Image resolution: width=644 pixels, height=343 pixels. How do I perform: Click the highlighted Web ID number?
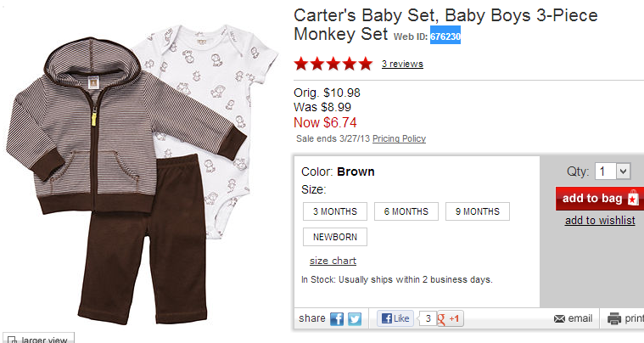tap(445, 37)
